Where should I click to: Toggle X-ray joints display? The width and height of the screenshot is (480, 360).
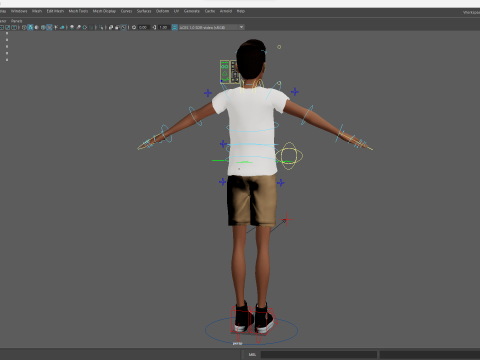pos(124,27)
